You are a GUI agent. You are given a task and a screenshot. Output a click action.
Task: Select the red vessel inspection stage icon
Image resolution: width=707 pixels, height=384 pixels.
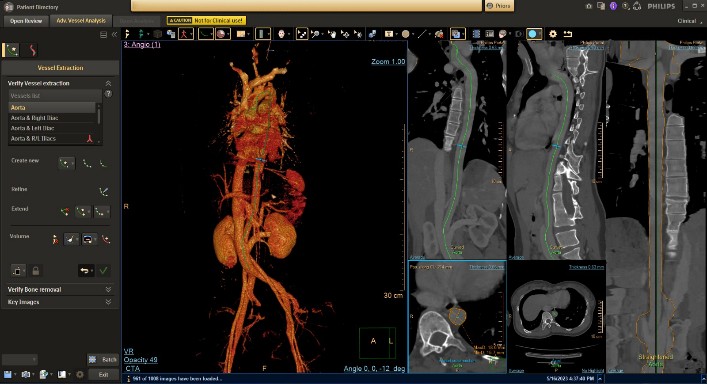[x=32, y=50]
